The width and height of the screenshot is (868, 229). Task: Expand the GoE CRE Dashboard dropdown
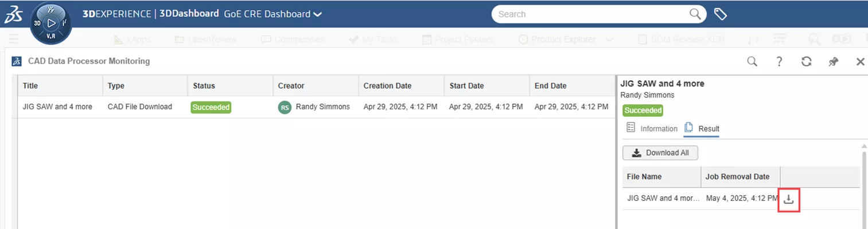[x=317, y=14]
